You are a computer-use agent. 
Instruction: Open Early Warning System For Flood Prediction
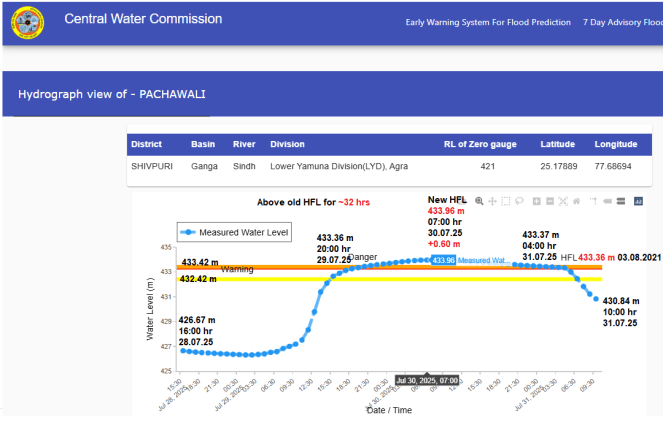coord(488,22)
